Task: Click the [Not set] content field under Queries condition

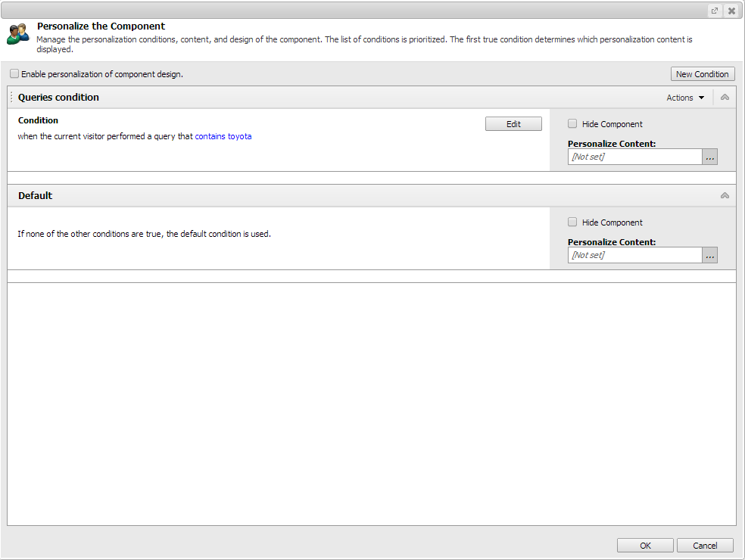Action: 634,157
